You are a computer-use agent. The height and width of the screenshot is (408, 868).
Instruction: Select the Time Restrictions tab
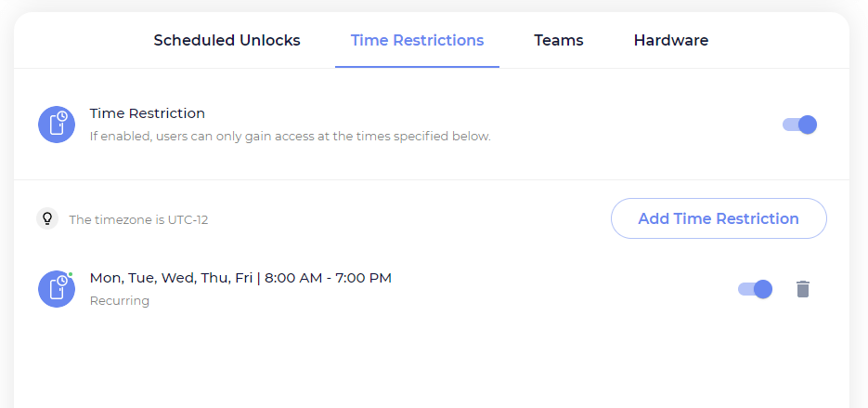(x=418, y=41)
